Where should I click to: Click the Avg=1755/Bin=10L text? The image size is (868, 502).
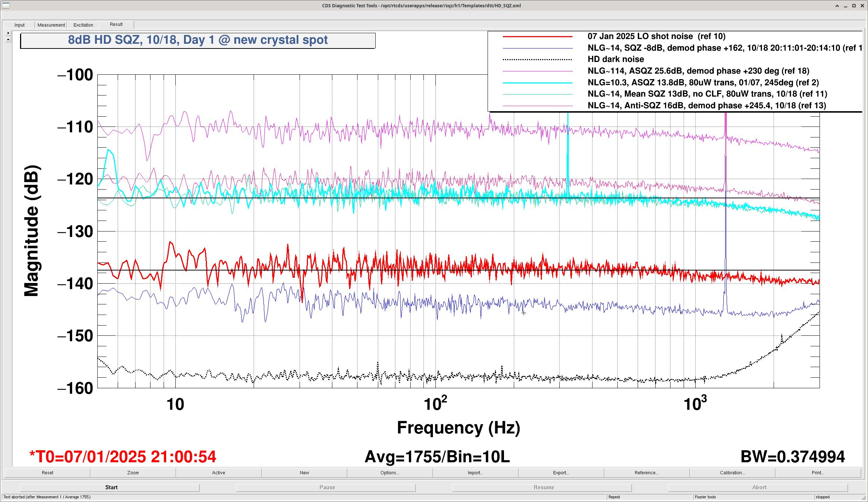click(437, 457)
